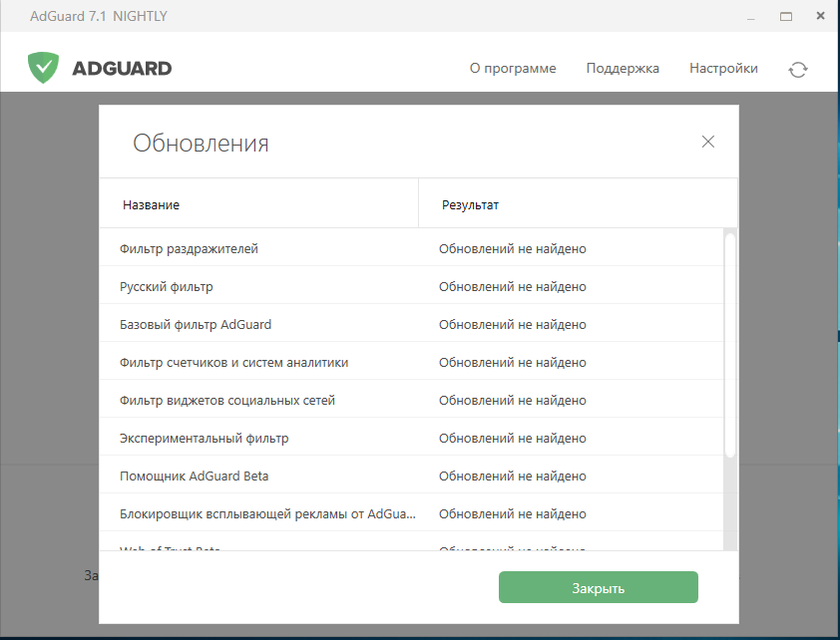Select the Экспериментальный фильтр row

coord(411,438)
